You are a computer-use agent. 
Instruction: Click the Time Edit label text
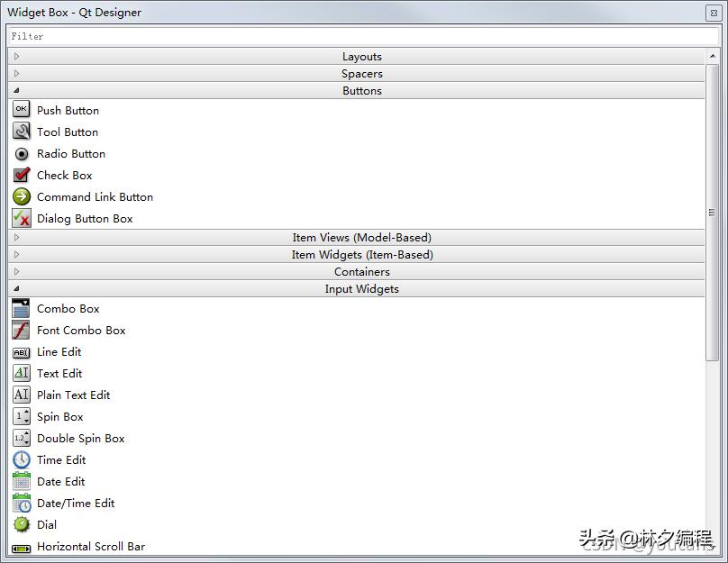pyautogui.click(x=62, y=460)
